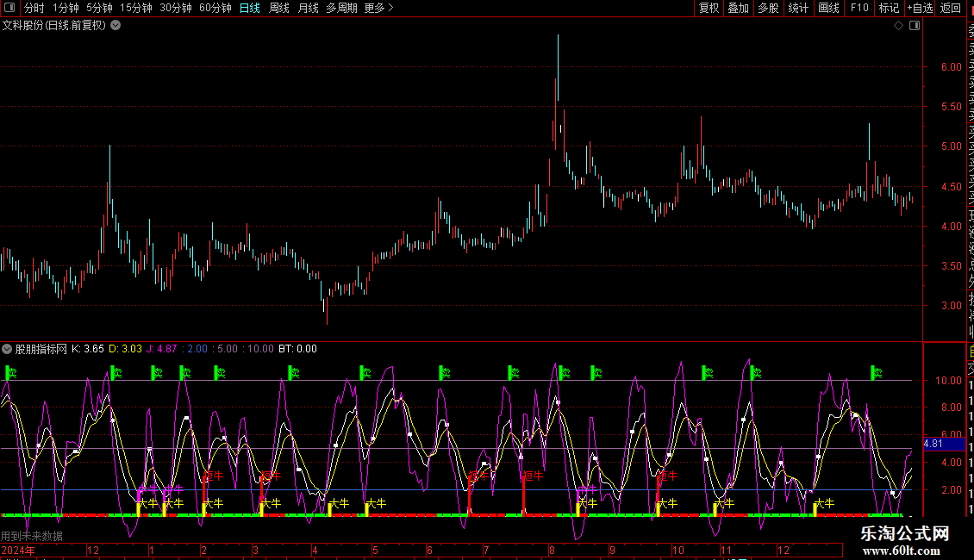Image resolution: width=974 pixels, height=560 pixels.
Task: Click month 7 on the timeline
Action: click(x=486, y=550)
